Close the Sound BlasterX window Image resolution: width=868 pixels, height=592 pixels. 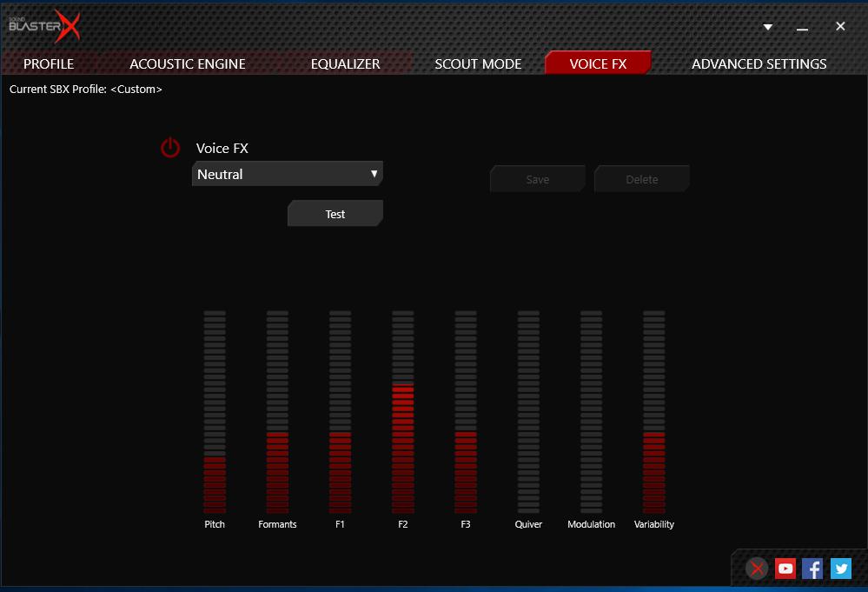840,26
